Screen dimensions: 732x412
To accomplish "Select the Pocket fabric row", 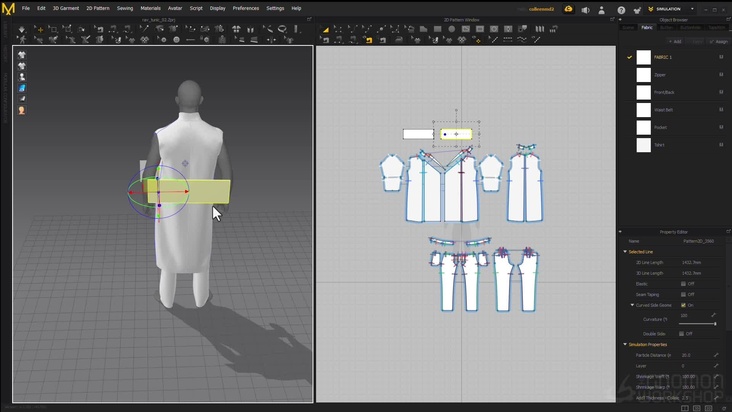I will click(x=676, y=127).
